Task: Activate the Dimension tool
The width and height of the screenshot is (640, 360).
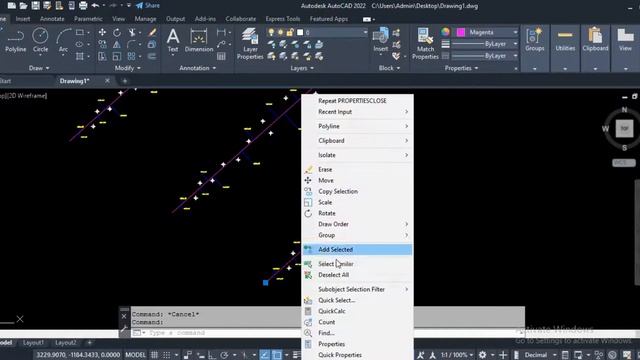Action: click(x=199, y=40)
